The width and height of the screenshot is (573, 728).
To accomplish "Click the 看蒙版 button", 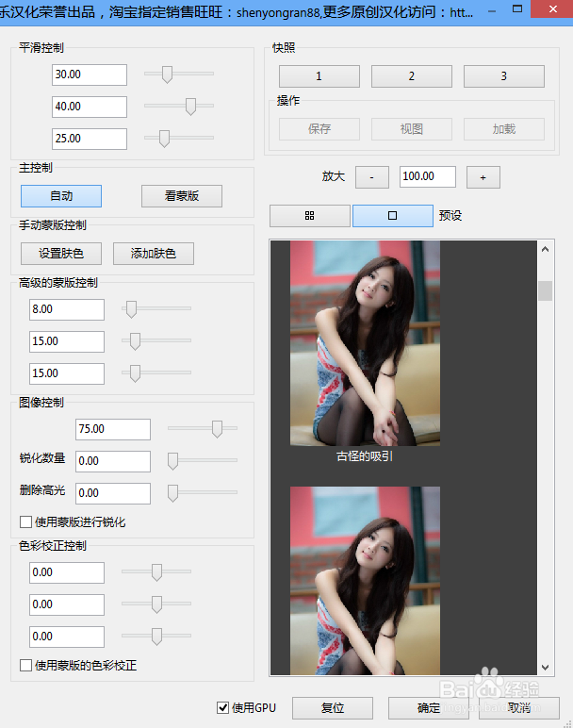I will [182, 196].
